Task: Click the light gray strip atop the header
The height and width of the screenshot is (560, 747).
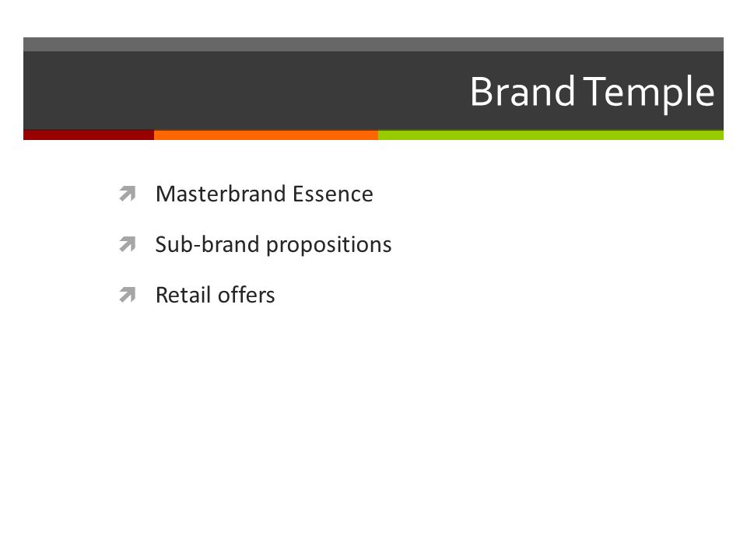Action: pos(373,44)
